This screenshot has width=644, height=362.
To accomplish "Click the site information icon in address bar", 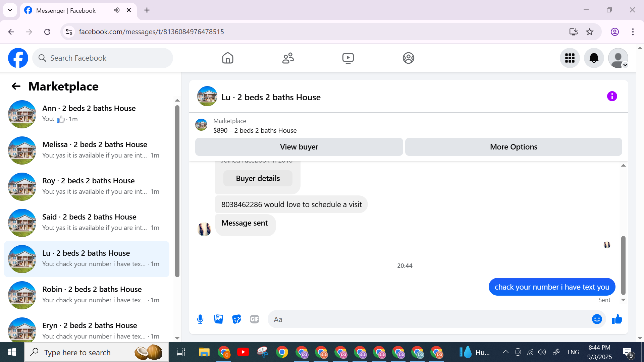I will 69,32.
